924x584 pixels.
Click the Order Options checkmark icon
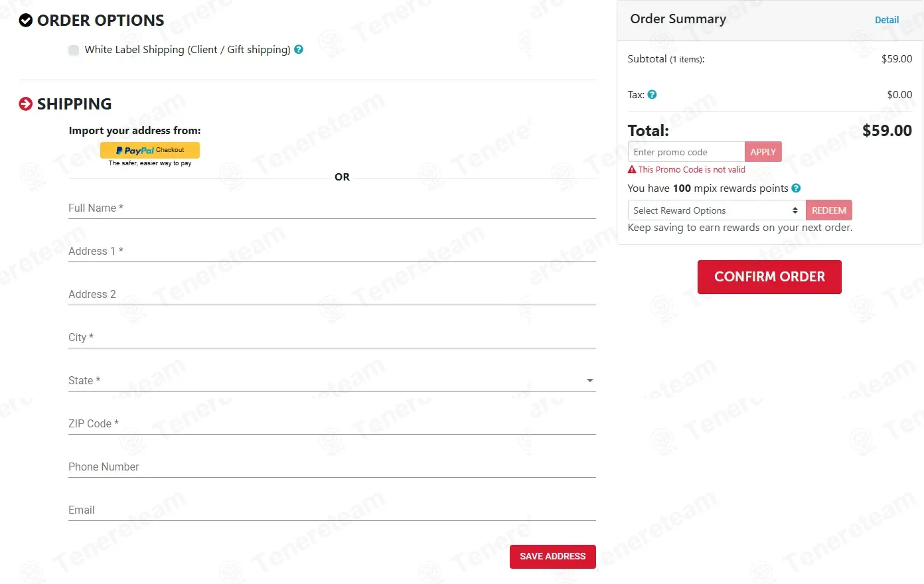tap(26, 20)
